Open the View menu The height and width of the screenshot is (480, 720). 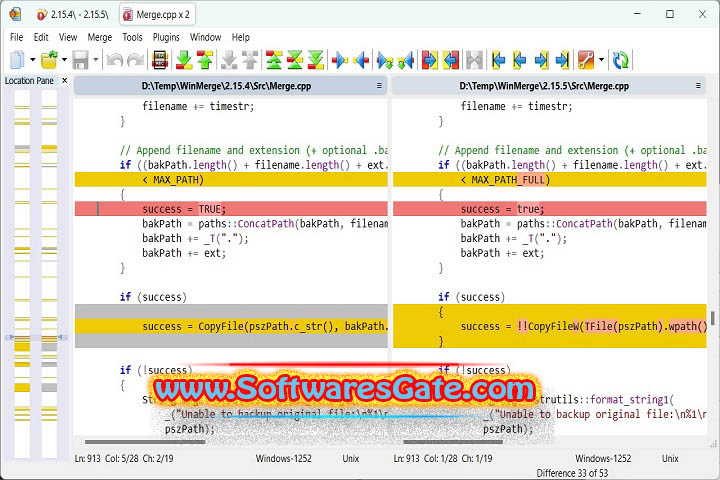tap(68, 37)
